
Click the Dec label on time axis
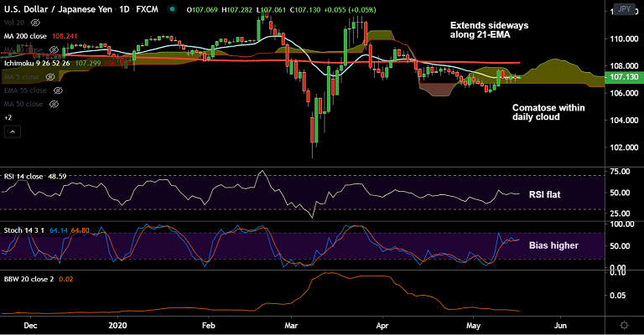click(30, 326)
